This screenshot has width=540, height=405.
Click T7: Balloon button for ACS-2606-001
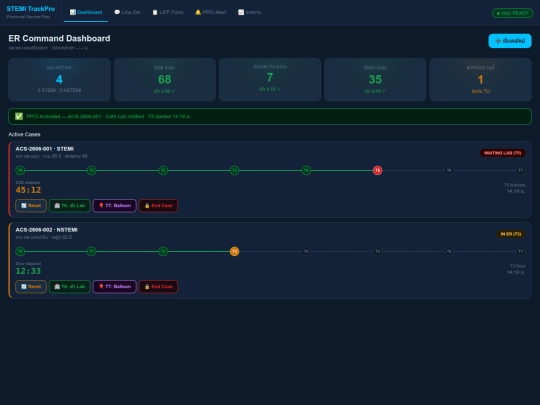[x=115, y=206]
